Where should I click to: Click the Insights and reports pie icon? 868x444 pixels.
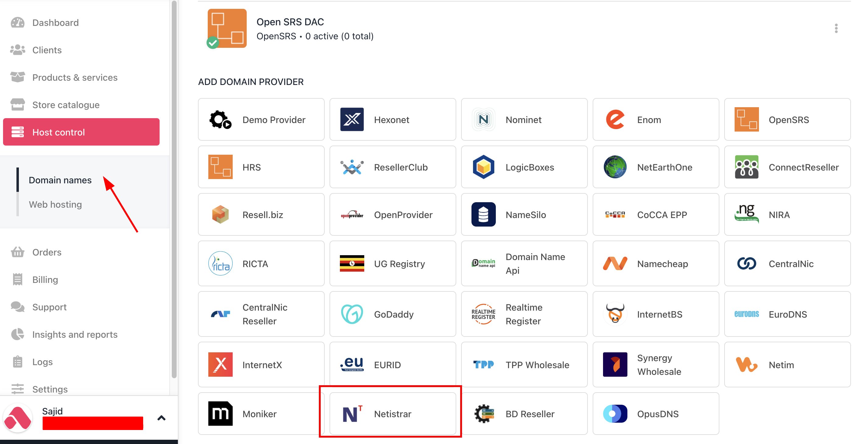(x=18, y=334)
